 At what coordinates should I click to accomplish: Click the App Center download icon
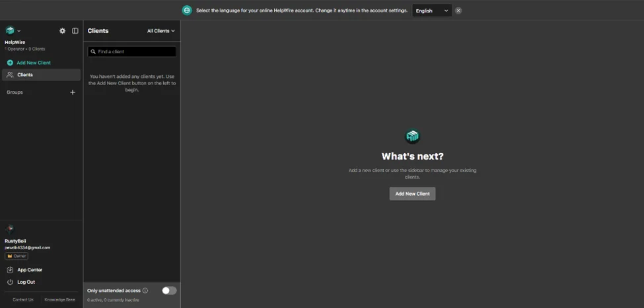(x=10, y=270)
